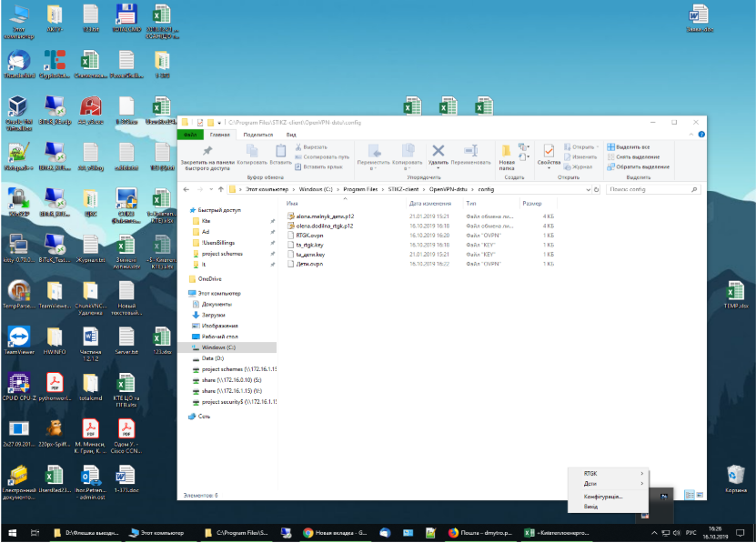This screenshot has height=543, width=756.
Task: Expand Move to (Переместить в) dropdown
Action: [372, 153]
